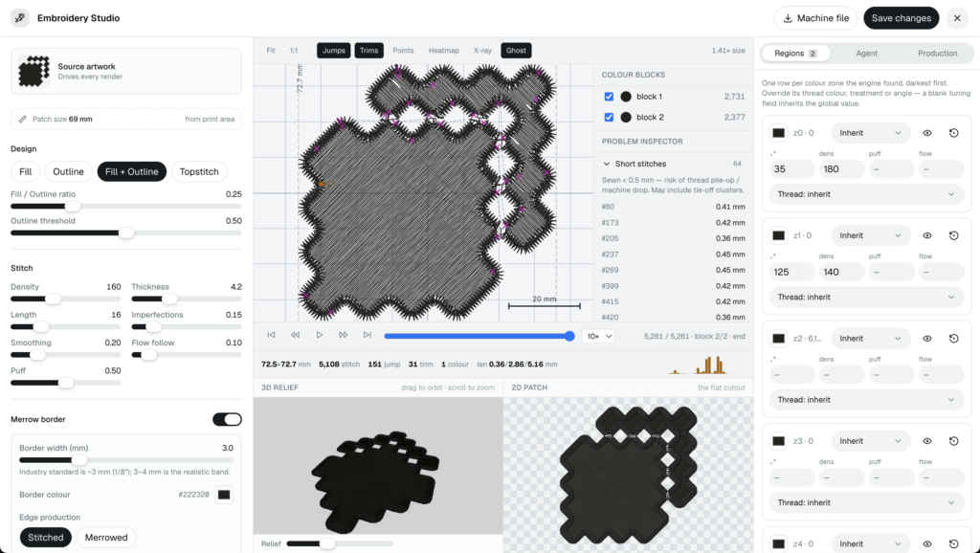
Task: Select the Topstitch design mode
Action: coord(199,172)
